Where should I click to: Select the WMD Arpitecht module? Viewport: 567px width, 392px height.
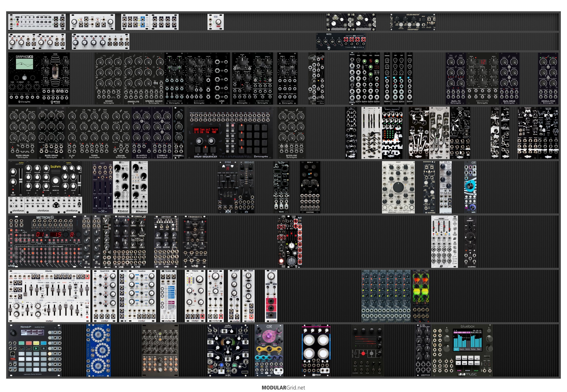coord(166,242)
